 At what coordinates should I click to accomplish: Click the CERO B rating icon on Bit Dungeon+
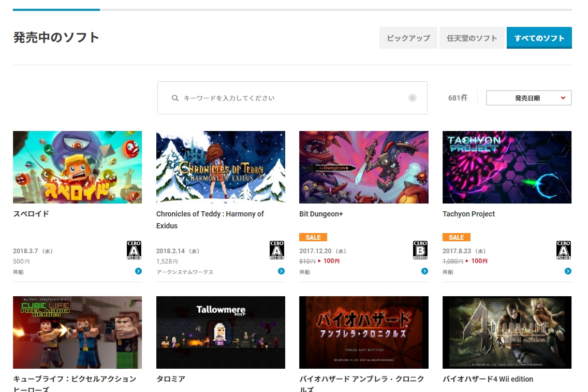420,250
